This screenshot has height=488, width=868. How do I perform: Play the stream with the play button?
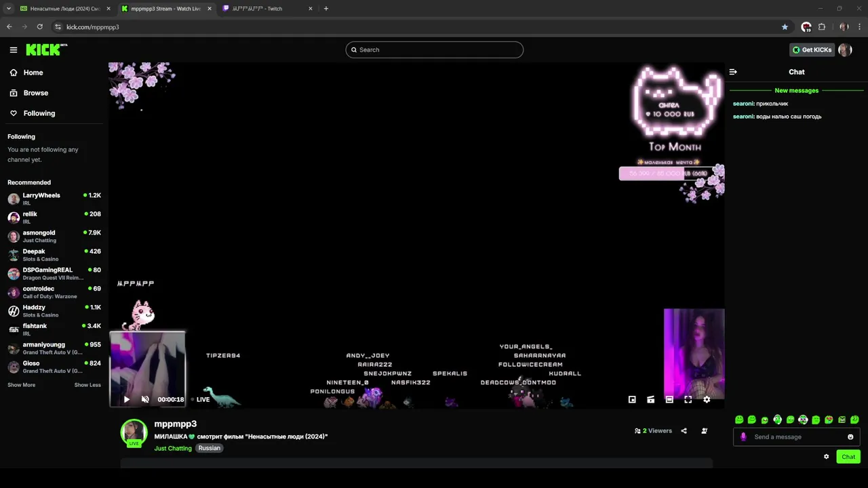pyautogui.click(x=126, y=399)
